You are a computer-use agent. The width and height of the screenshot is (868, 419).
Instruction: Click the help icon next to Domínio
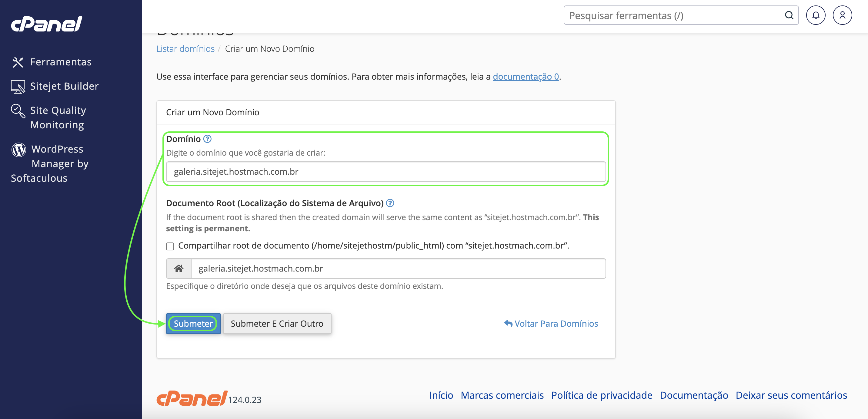(x=207, y=139)
